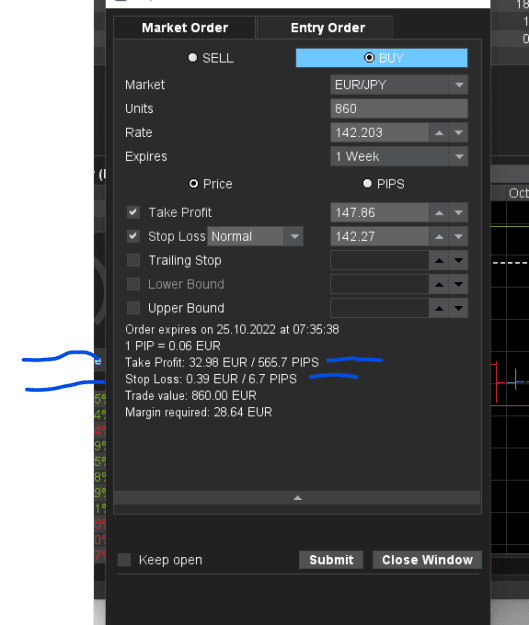529x625 pixels.
Task: Click the Close Window button
Action: 427,560
